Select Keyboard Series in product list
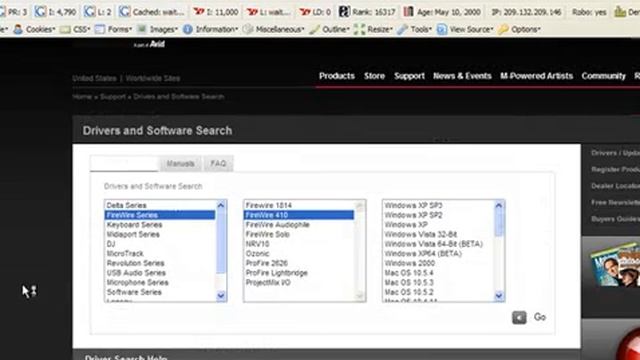The height and width of the screenshot is (360, 640). click(160, 225)
